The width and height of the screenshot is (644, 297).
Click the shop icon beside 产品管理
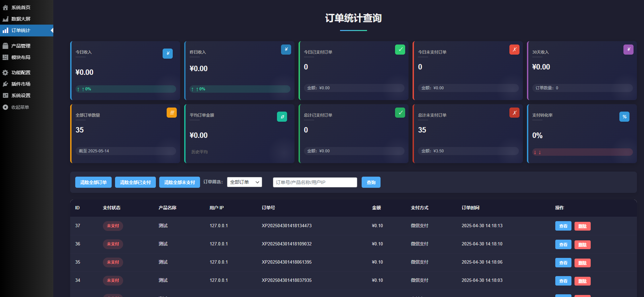click(x=5, y=46)
